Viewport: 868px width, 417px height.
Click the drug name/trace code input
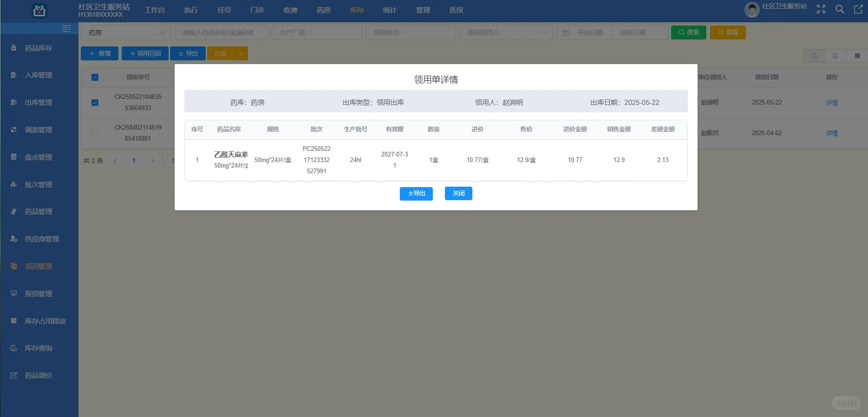[222, 33]
